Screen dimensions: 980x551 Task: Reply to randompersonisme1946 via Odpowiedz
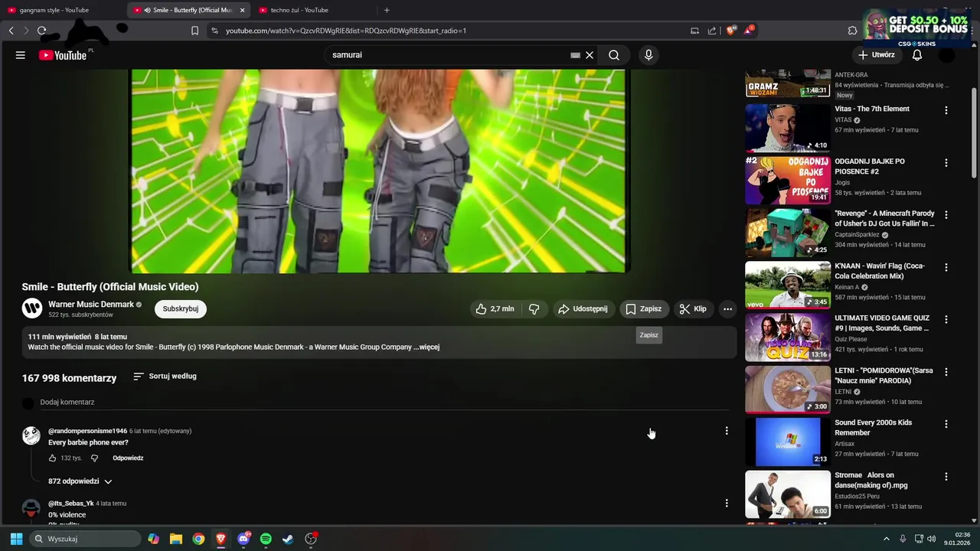point(128,458)
